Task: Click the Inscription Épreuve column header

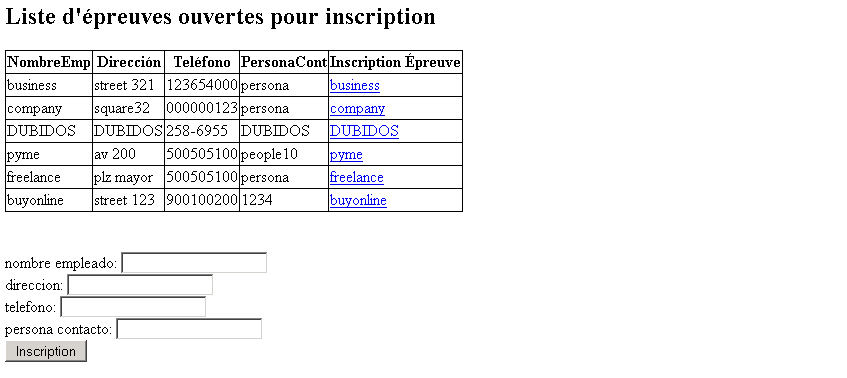Action: [x=395, y=62]
